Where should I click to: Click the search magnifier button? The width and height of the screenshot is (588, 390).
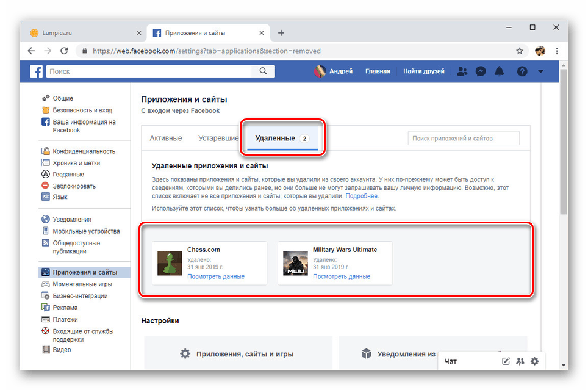coord(264,71)
